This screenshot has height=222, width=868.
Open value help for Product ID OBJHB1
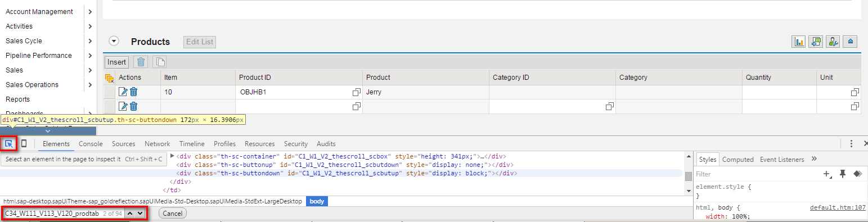(356, 92)
